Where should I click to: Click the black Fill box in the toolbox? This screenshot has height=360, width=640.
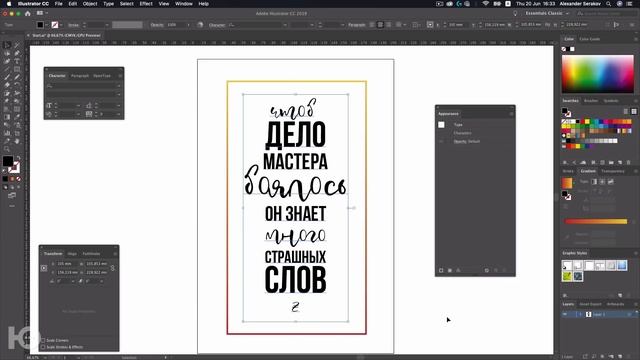(x=8, y=161)
